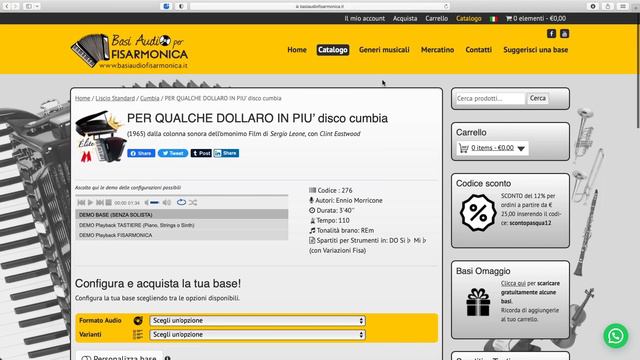Open Suggerisci una base page

[536, 50]
